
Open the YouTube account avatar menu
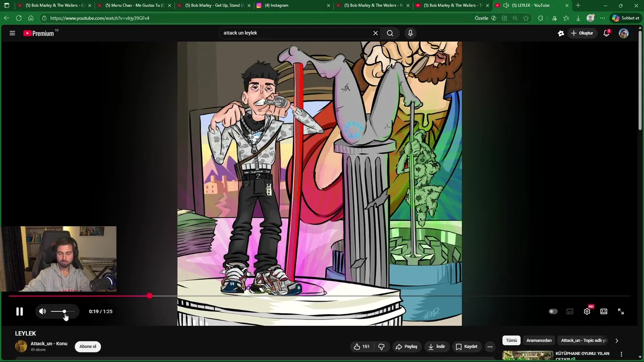[x=624, y=33]
